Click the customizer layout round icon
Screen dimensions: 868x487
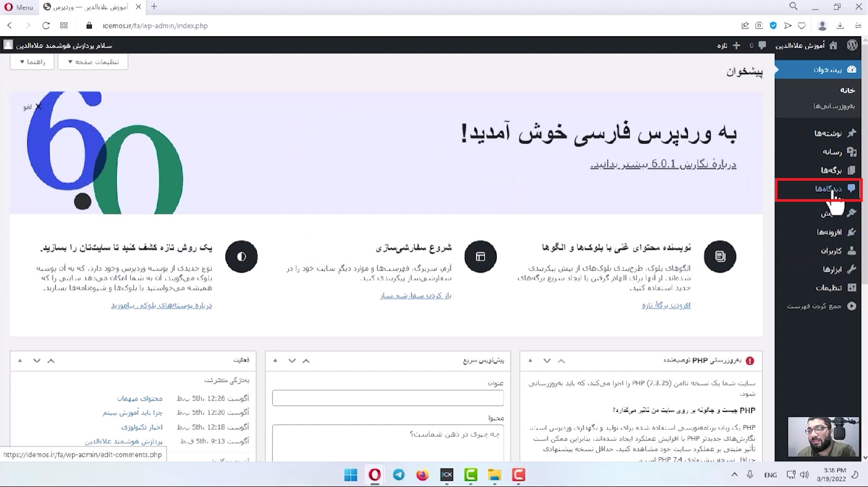click(x=481, y=256)
